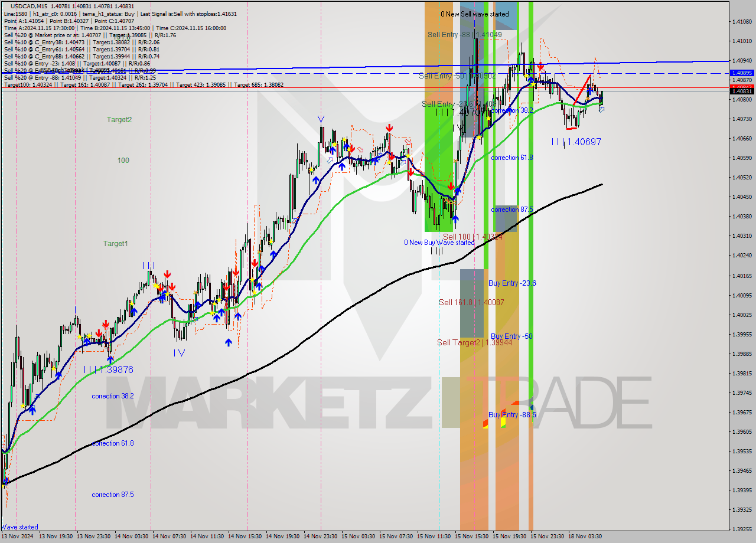Click the 1.41080 price axis value
Viewport: 756px width, 543px height.
tap(742, 22)
